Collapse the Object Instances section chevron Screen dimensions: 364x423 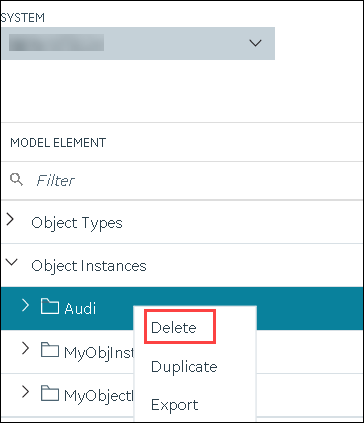pyautogui.click(x=12, y=262)
